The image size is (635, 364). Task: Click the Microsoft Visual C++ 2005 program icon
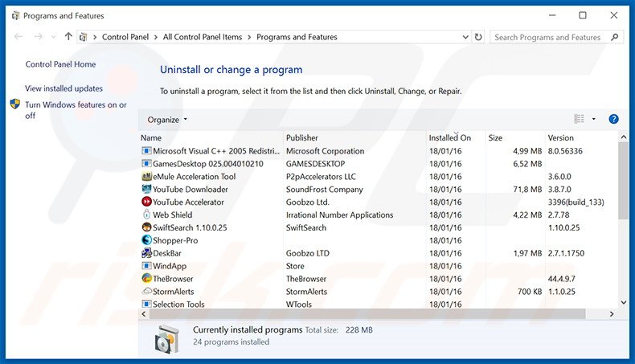click(146, 150)
